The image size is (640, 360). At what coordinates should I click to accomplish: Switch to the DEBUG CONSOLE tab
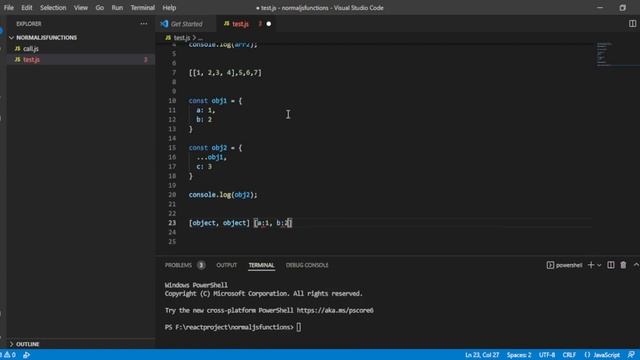(307, 265)
